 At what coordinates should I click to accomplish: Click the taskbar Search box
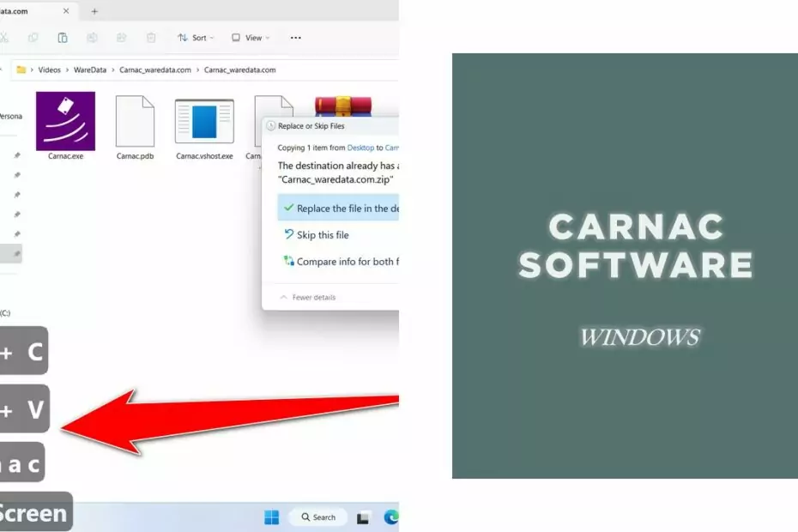click(x=318, y=517)
